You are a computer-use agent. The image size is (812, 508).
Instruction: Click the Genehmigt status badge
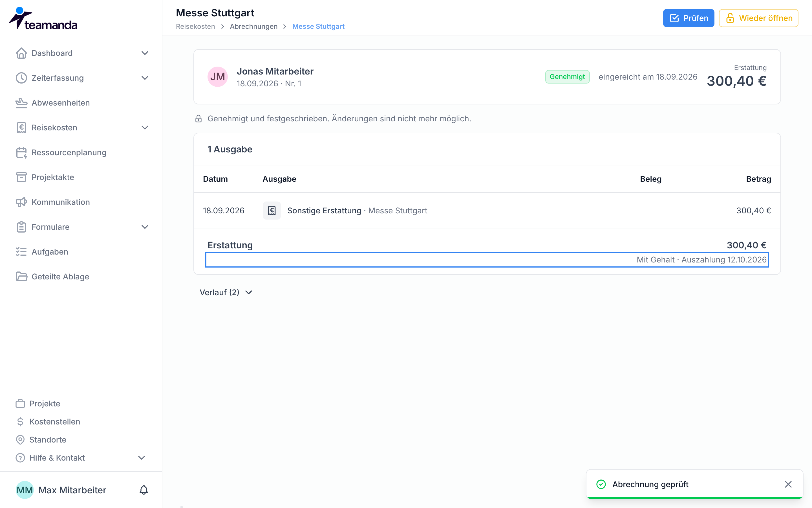click(567, 77)
